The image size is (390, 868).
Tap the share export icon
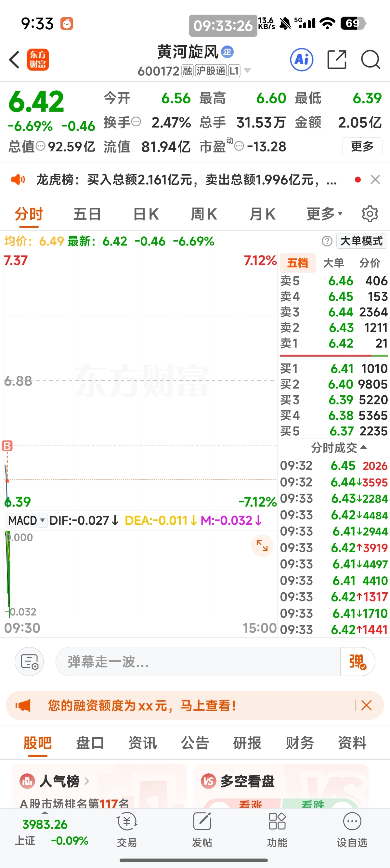[x=337, y=59]
